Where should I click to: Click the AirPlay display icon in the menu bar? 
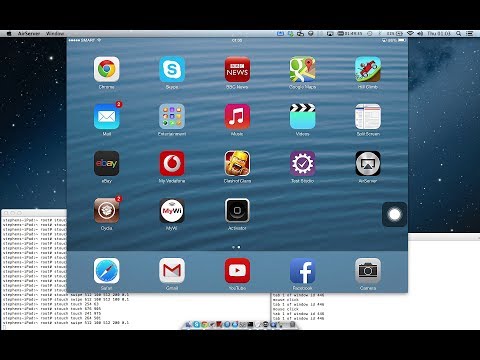coord(330,34)
